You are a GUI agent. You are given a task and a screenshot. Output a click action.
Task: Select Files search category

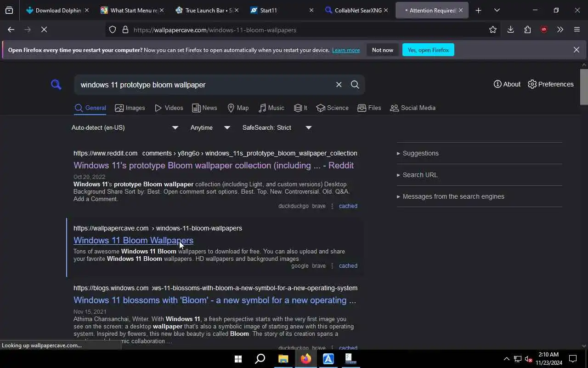click(x=369, y=108)
